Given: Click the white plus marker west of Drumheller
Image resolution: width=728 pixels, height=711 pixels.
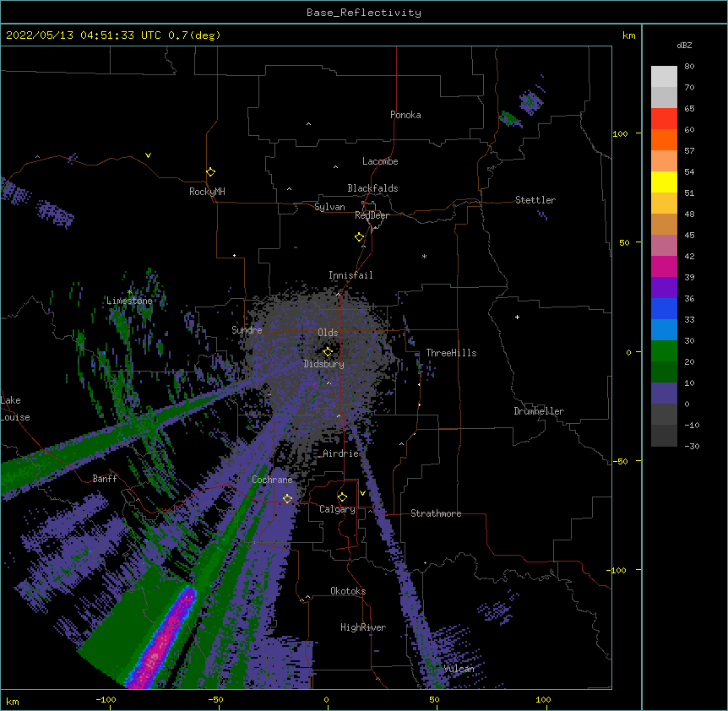Looking at the screenshot, I should (517, 317).
